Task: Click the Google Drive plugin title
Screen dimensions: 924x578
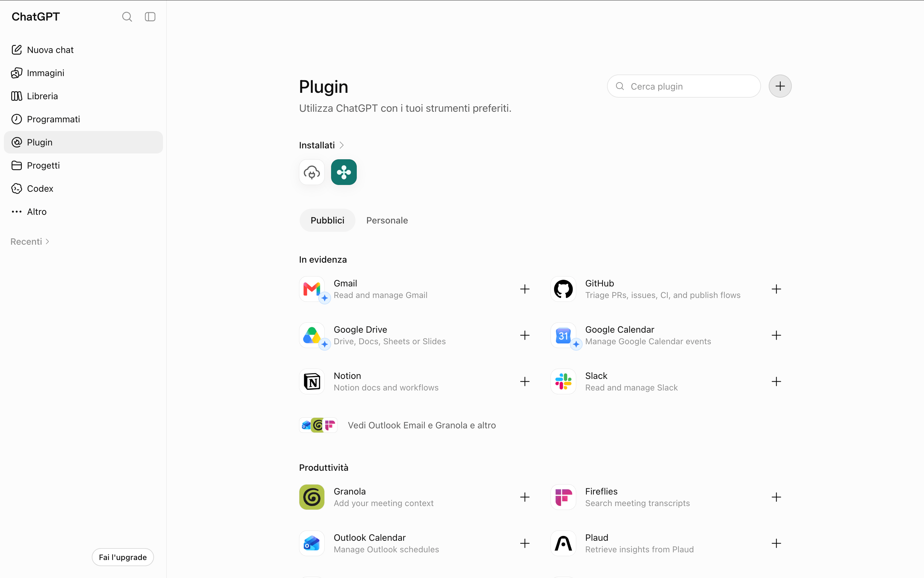Action: tap(360, 329)
